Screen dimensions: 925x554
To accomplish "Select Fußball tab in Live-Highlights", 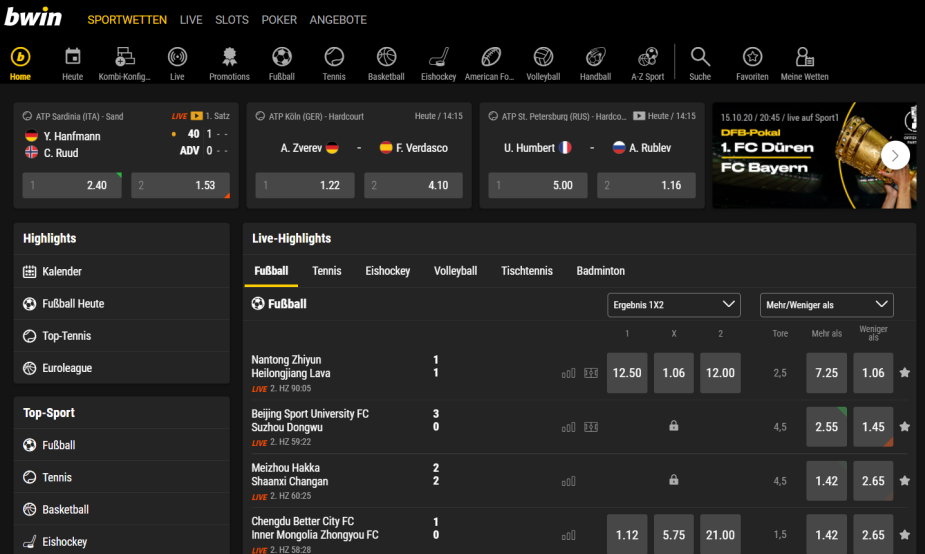I will pos(271,271).
